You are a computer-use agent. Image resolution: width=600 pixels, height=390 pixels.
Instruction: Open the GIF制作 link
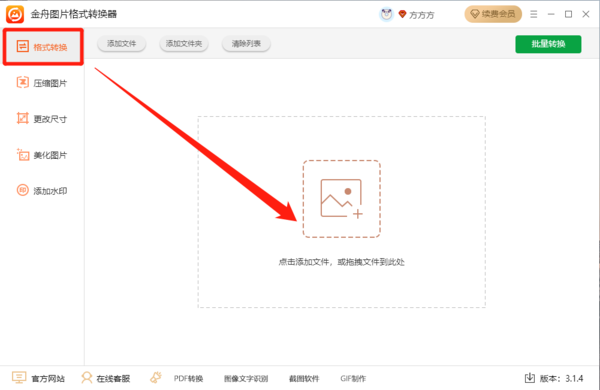pyautogui.click(x=353, y=379)
